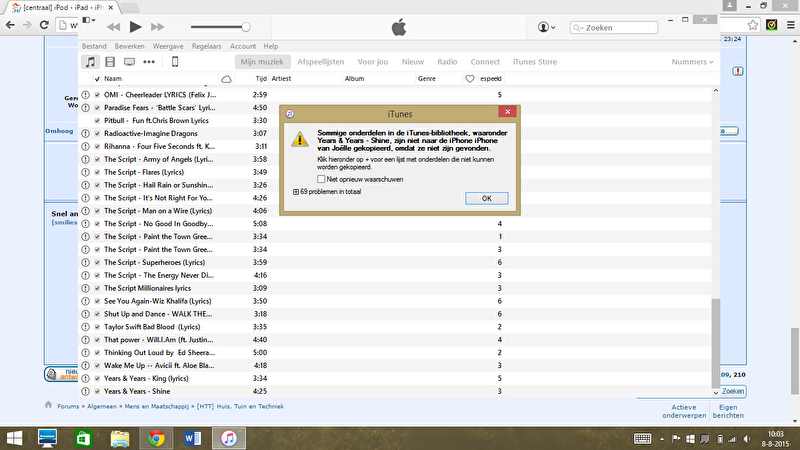The width and height of the screenshot is (800, 450).
Task: Enable 'Niet opnieuw waarschuwen' checkbox
Action: click(x=321, y=179)
